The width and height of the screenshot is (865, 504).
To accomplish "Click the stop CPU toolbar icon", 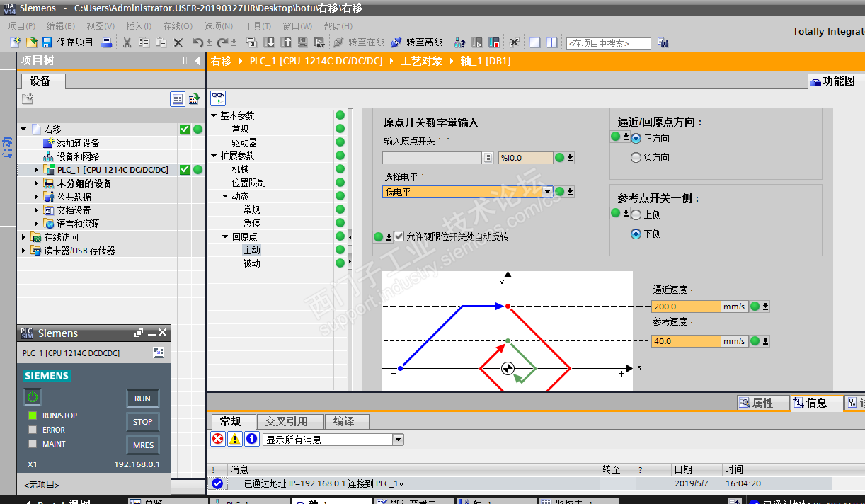I will point(494,42).
